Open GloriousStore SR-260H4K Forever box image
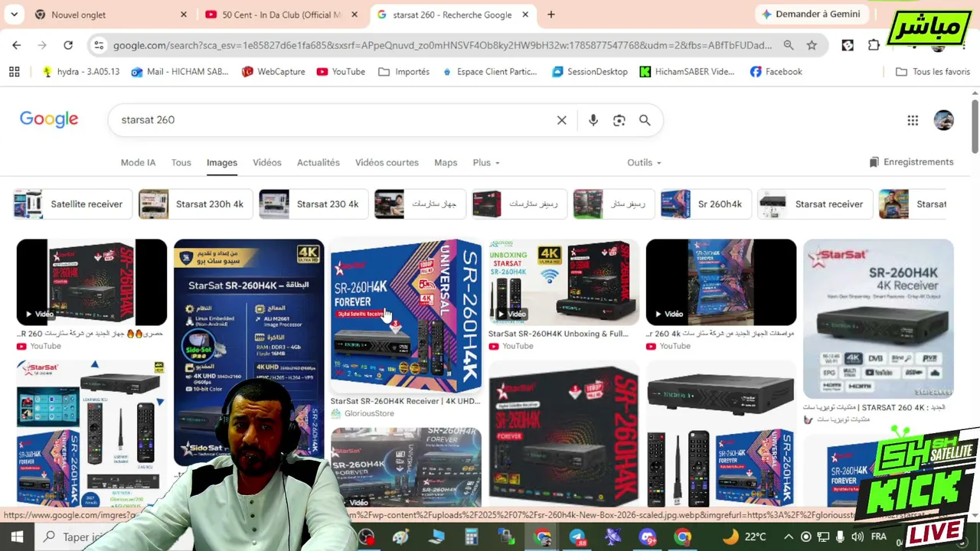This screenshot has height=551, width=980. pos(406,316)
